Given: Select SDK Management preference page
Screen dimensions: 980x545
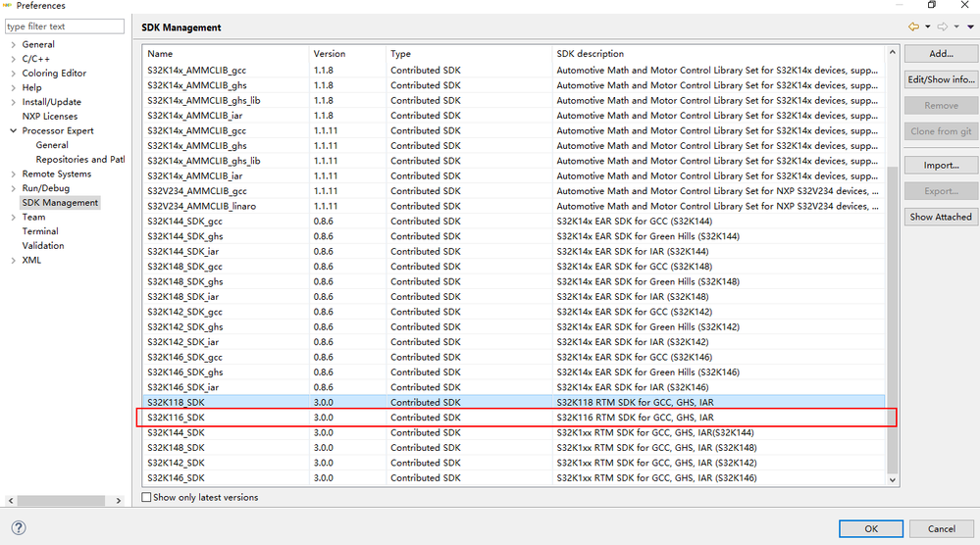Looking at the screenshot, I should (x=60, y=202).
